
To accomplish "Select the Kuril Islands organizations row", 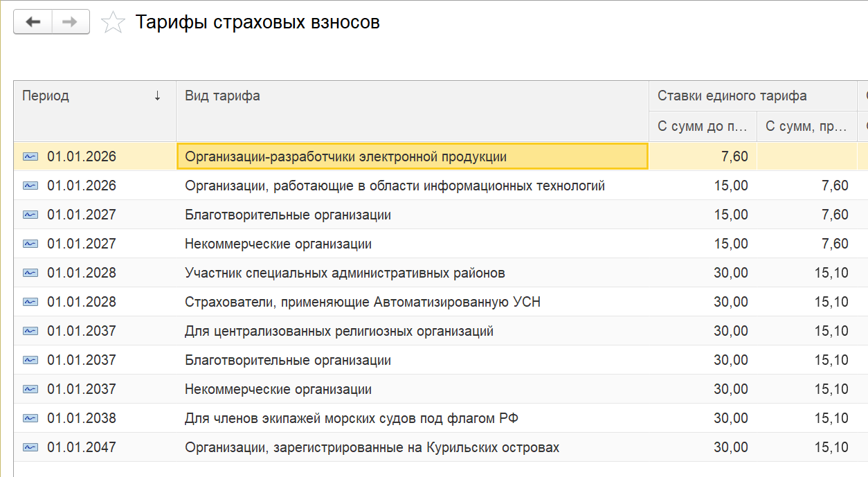I will click(x=372, y=448).
